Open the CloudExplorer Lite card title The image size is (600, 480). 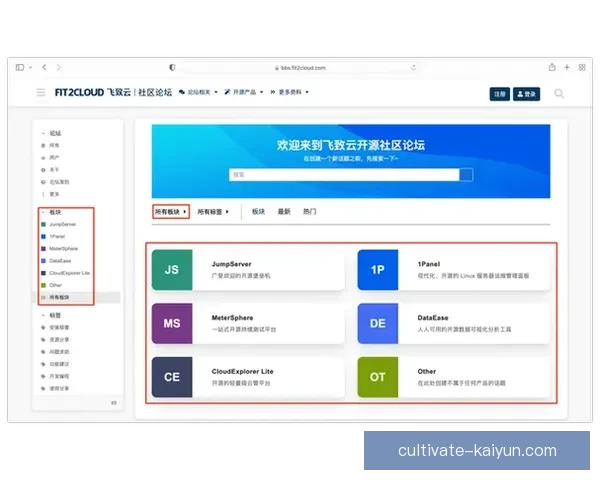click(x=242, y=371)
